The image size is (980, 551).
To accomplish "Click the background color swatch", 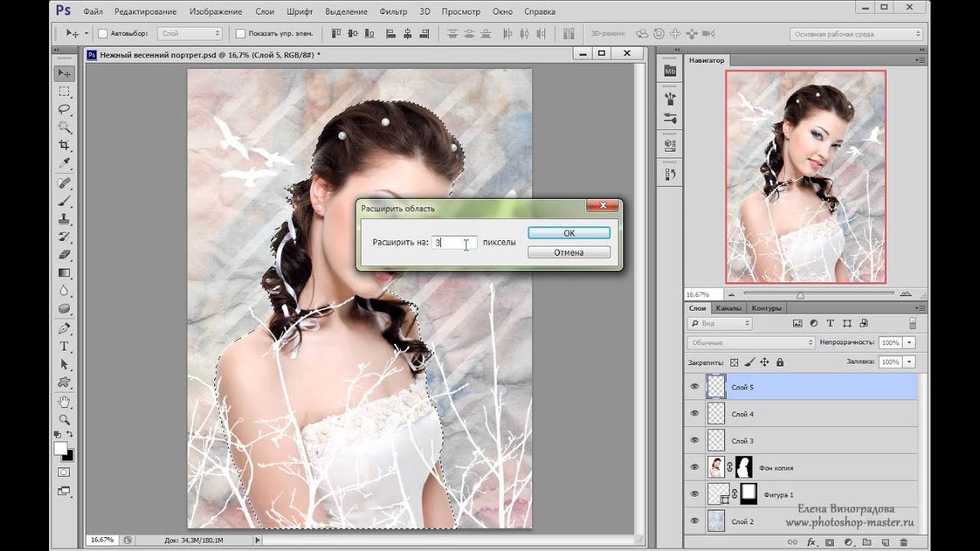I will [69, 455].
